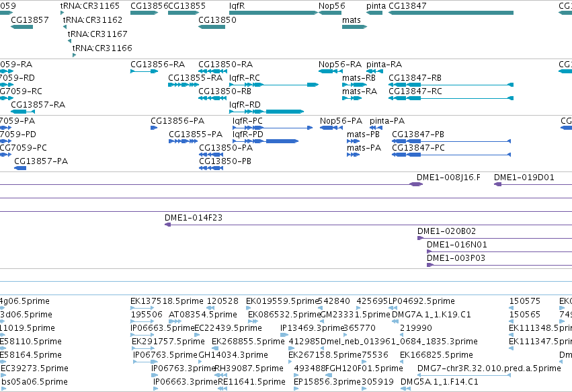Select protein CG13847-PB
Image resolution: width=572 pixels, height=392 pixels.
(451, 141)
